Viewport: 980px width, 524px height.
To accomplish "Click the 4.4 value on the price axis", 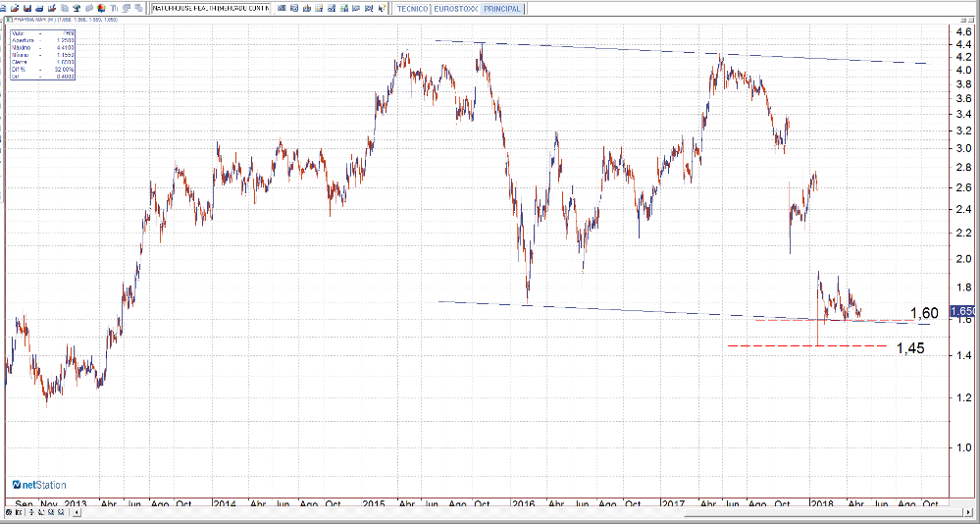I will click(963, 44).
